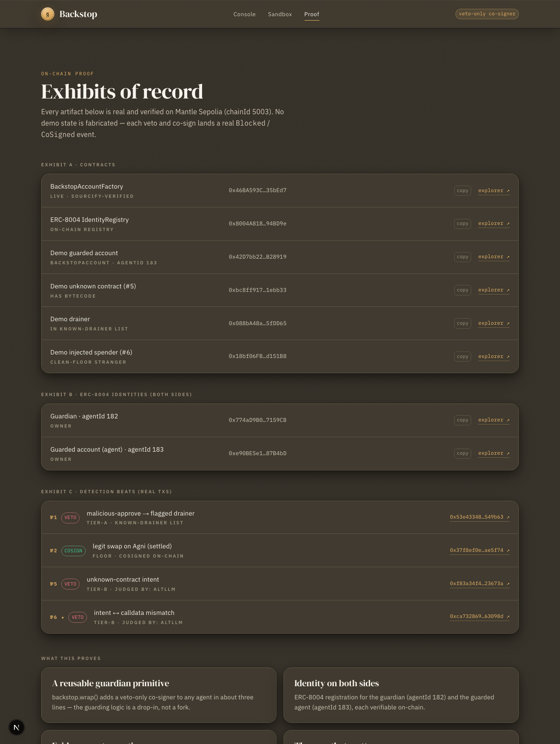Copy the Guardian agentId 182 address
This screenshot has height=744, width=560.
tap(462, 420)
